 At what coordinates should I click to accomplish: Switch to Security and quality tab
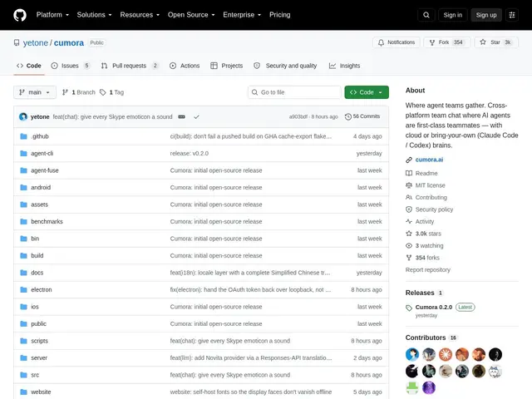pos(285,66)
